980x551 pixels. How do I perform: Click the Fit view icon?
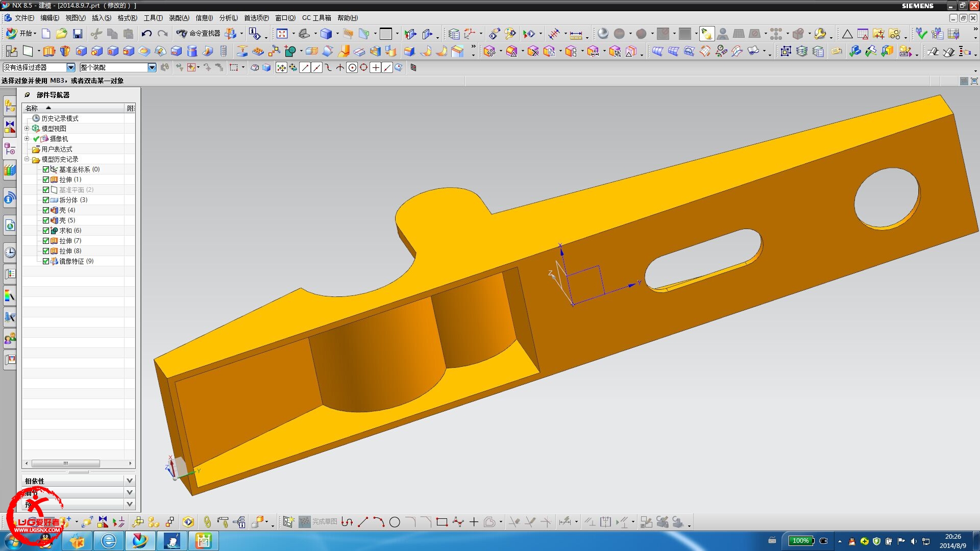282,34
